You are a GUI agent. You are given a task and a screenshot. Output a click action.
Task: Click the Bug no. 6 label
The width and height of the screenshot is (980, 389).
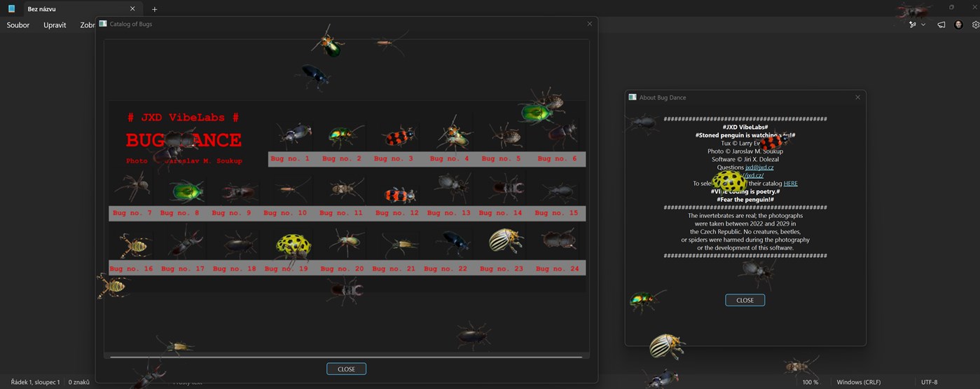tap(557, 158)
